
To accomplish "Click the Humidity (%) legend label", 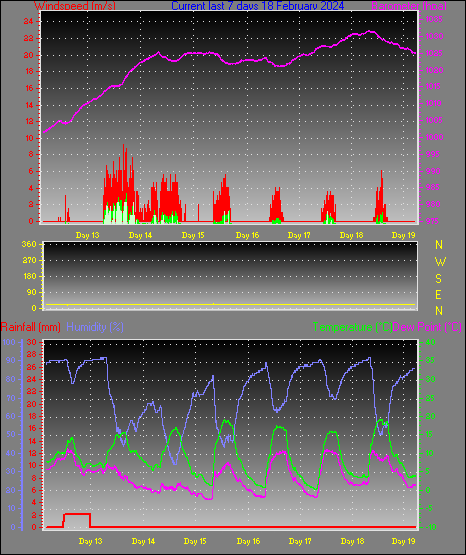I will pyautogui.click(x=95, y=327).
